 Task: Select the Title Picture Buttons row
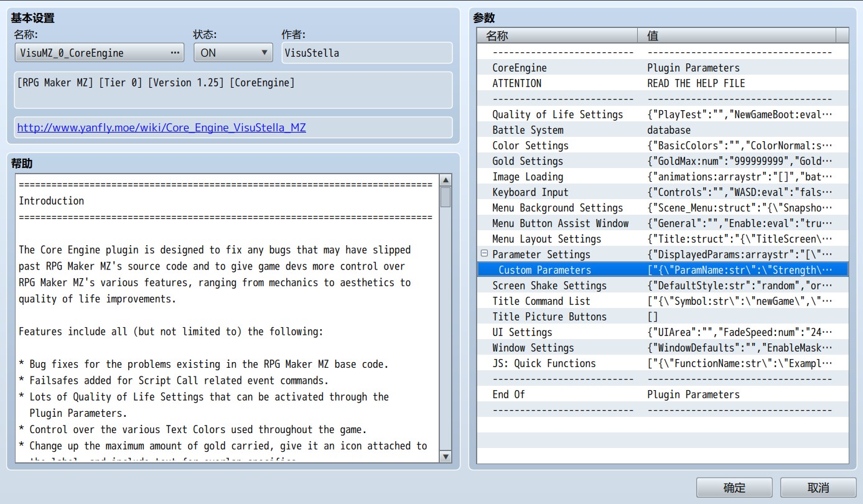[663, 317]
